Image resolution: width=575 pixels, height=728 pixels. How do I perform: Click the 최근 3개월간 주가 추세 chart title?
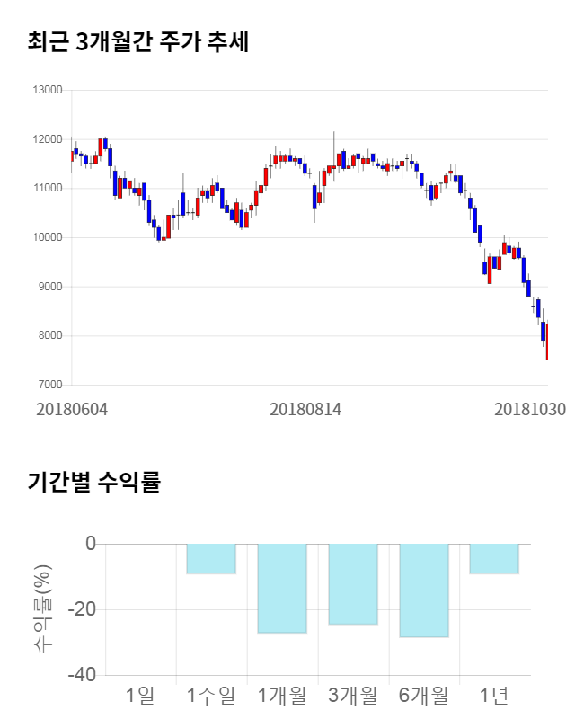click(137, 41)
